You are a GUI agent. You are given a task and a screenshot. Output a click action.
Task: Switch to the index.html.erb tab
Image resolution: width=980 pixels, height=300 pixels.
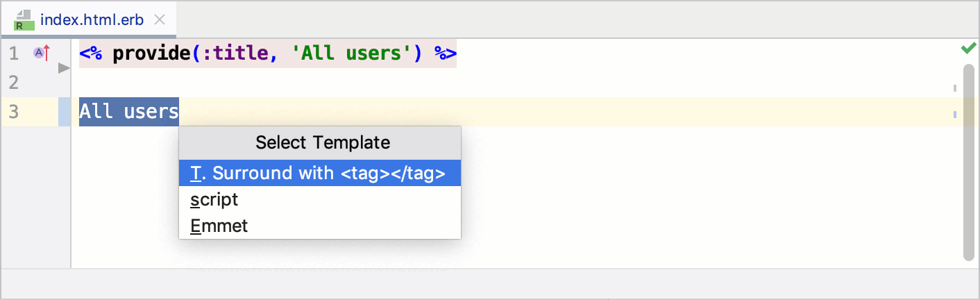92,19
